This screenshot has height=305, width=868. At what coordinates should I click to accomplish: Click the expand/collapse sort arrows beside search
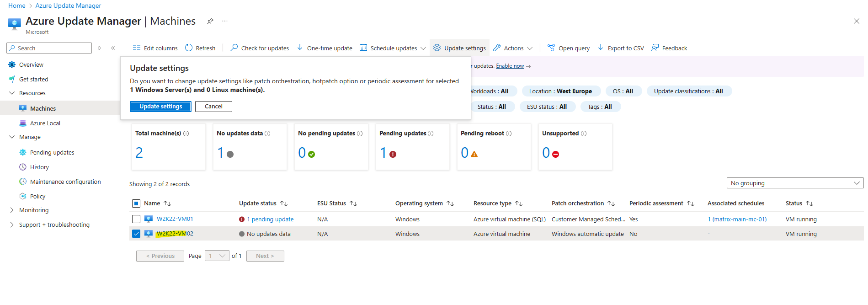99,48
